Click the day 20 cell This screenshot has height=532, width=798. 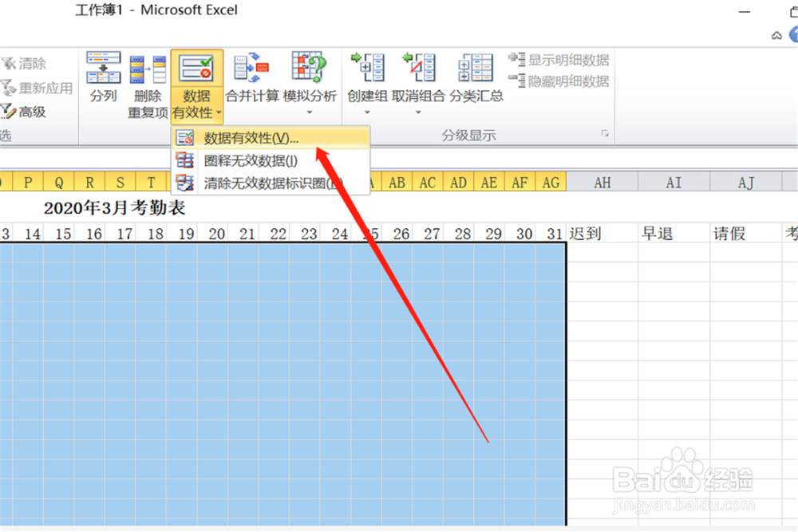[213, 234]
